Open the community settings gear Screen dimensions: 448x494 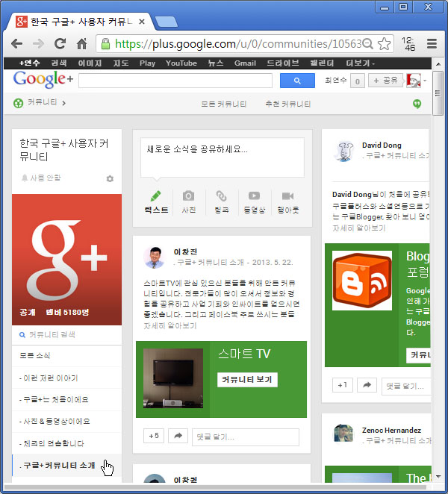(x=110, y=178)
